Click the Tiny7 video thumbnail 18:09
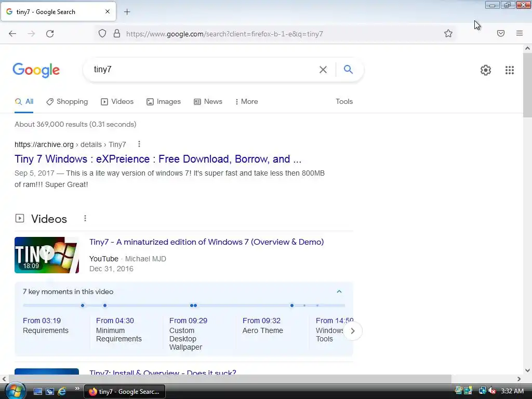This screenshot has height=399, width=532. point(47,255)
